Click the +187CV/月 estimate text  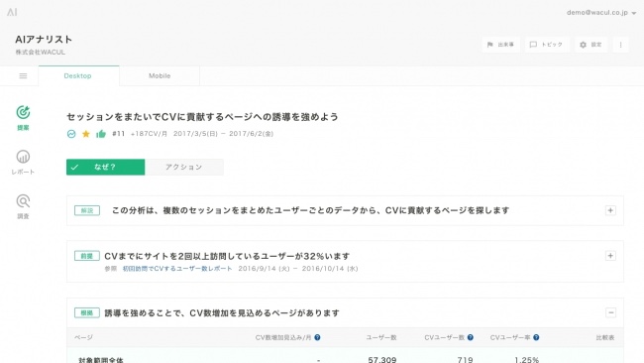tap(149, 134)
